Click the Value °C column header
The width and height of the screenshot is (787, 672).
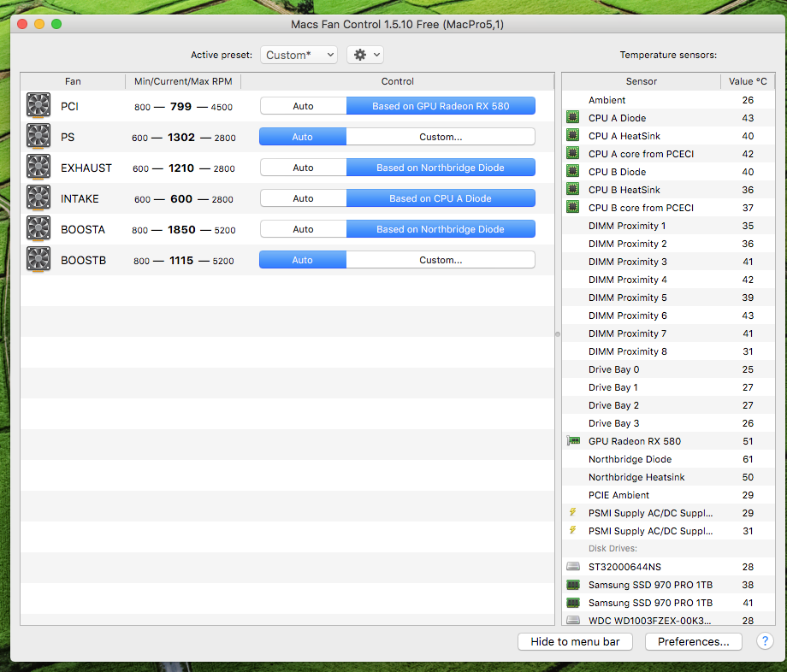(748, 81)
